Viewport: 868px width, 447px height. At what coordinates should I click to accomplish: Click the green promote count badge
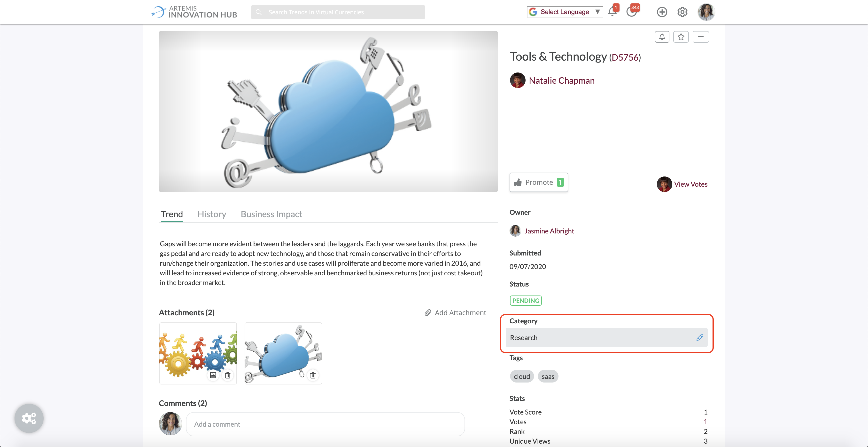560,183
